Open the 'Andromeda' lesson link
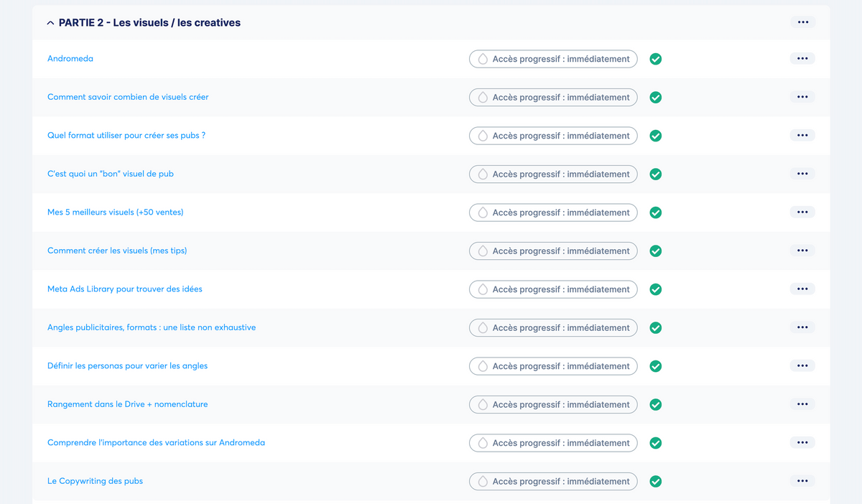862x504 pixels. point(70,59)
